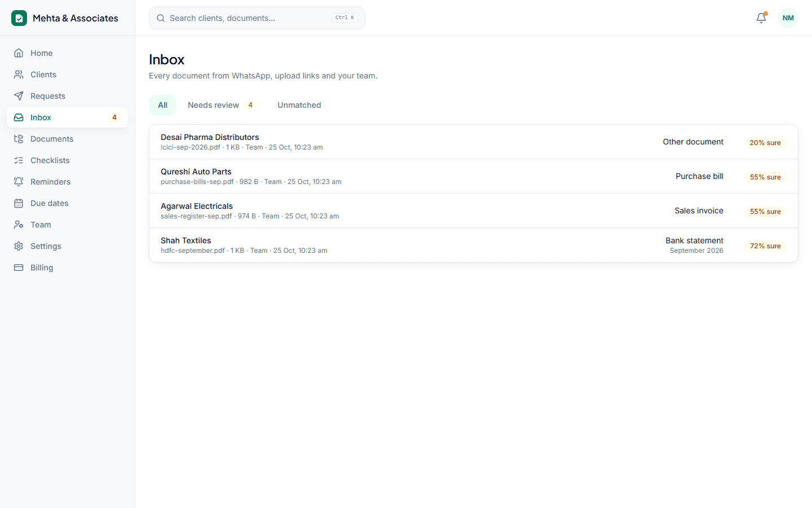Image resolution: width=812 pixels, height=508 pixels.
Task: Focus the search clients, documents field
Action: (257, 18)
